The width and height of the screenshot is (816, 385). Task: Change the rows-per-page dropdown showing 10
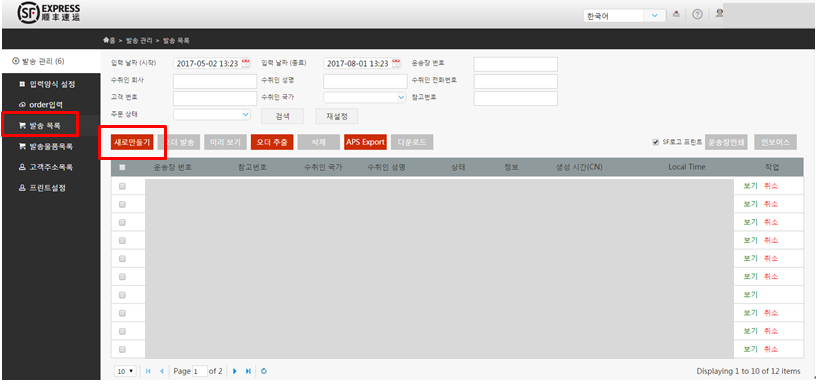[x=125, y=371]
